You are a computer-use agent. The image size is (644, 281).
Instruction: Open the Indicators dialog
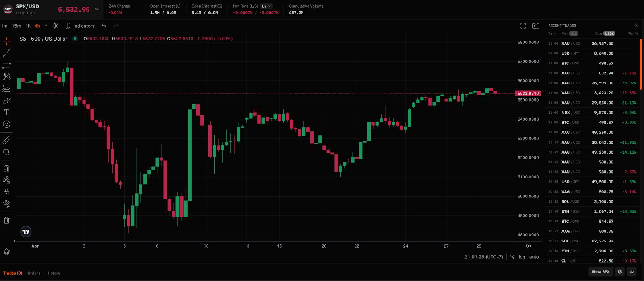pyautogui.click(x=80, y=26)
